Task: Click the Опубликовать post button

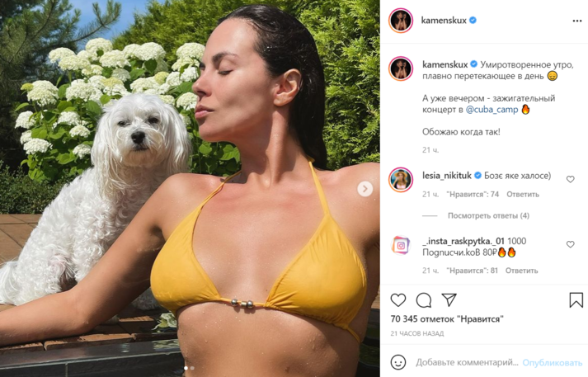Action: (x=552, y=363)
